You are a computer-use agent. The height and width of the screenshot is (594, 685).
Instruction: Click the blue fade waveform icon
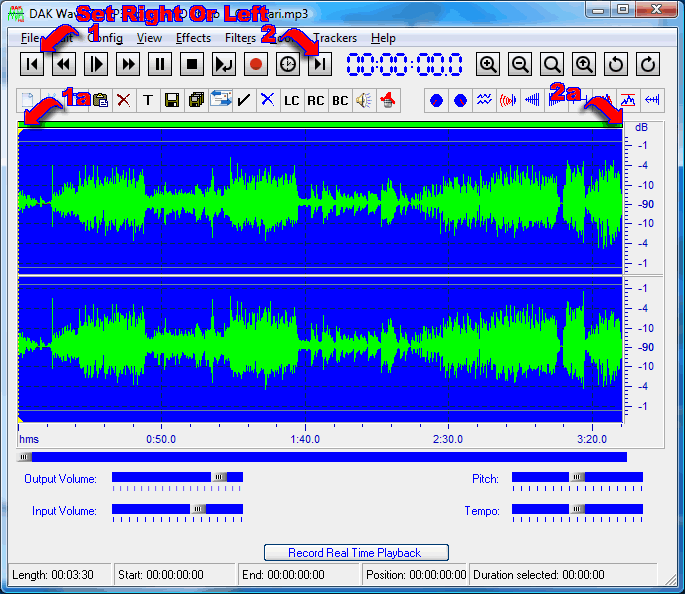pyautogui.click(x=532, y=100)
